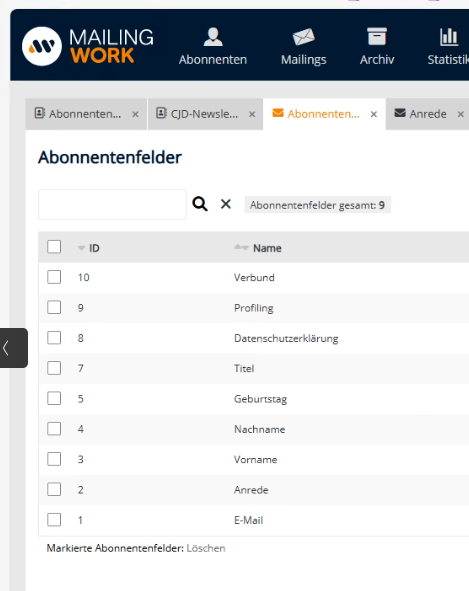Select the Datenschutzerklärung row checkbox

(54, 338)
